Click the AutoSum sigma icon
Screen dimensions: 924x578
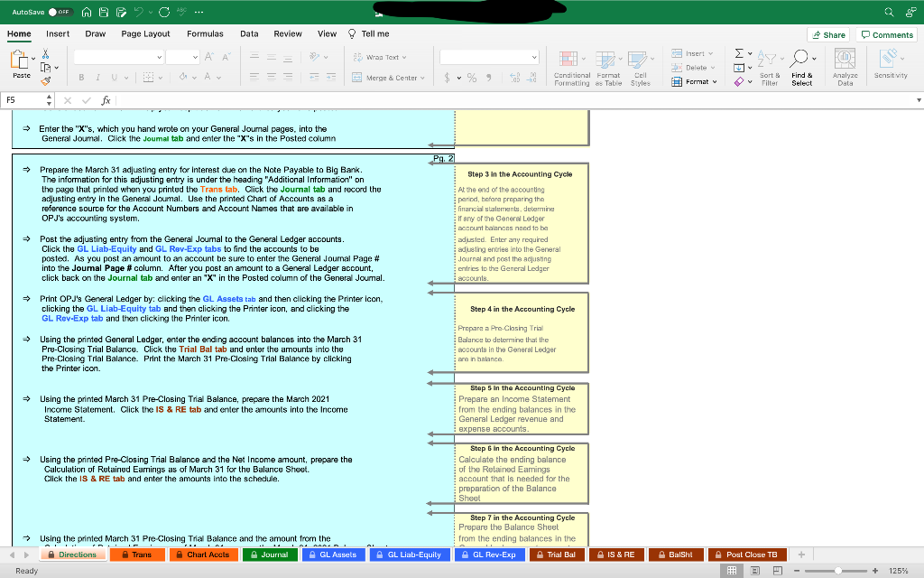[x=739, y=53]
